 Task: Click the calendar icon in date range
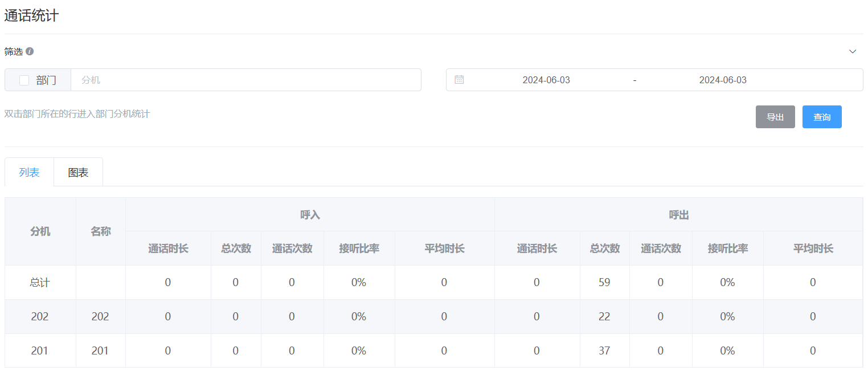tap(459, 80)
